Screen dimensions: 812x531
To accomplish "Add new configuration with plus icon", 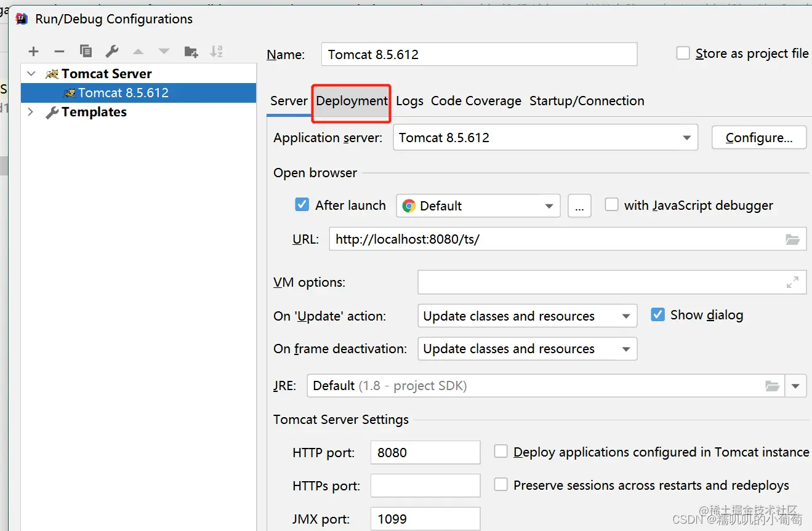I will tap(33, 52).
